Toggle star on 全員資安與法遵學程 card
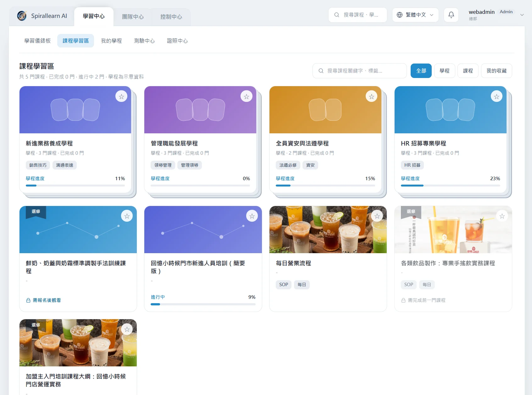This screenshot has width=532, height=395. coord(372,96)
